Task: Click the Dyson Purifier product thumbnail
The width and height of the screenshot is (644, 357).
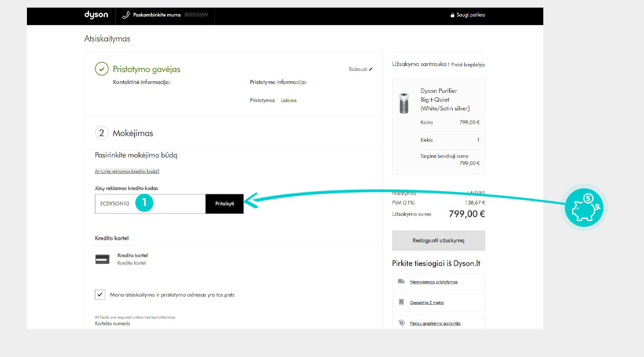Action: [404, 103]
